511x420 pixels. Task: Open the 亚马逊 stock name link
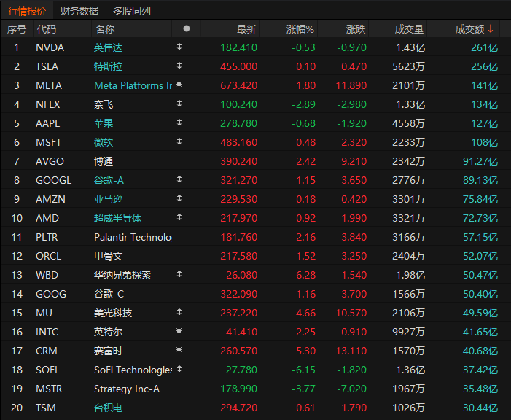tap(108, 199)
